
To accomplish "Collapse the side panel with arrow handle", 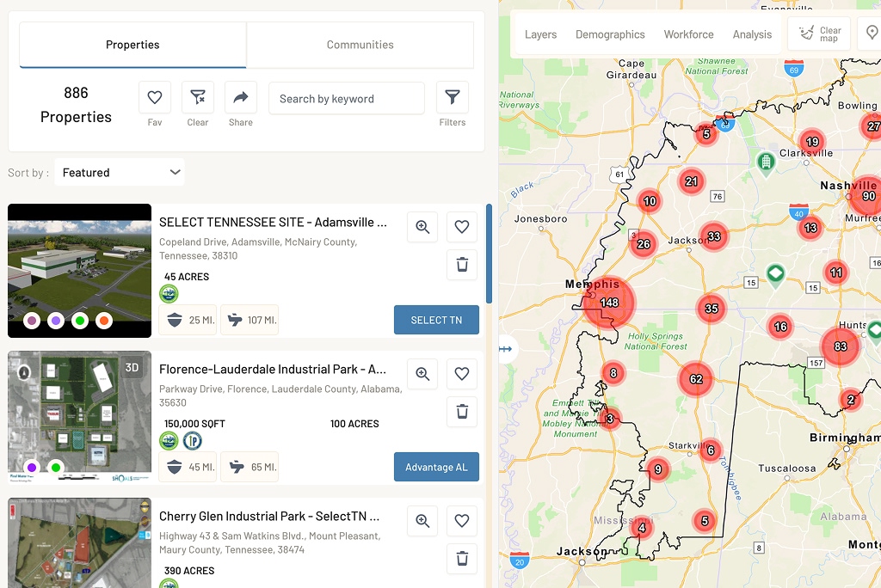I will (505, 348).
